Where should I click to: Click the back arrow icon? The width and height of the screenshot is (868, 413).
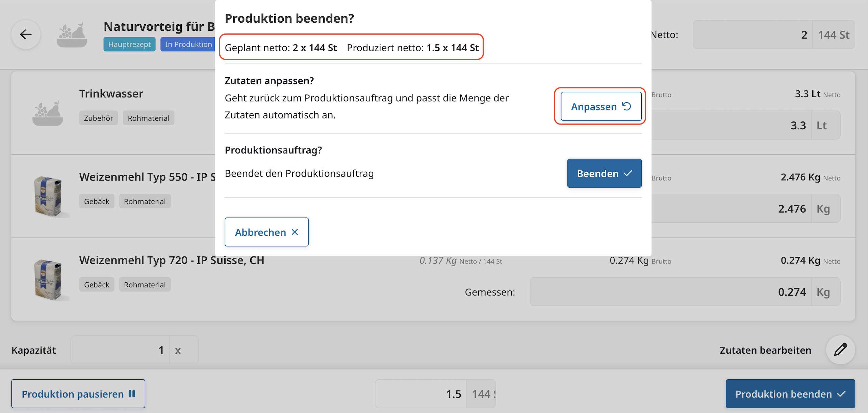point(26,34)
